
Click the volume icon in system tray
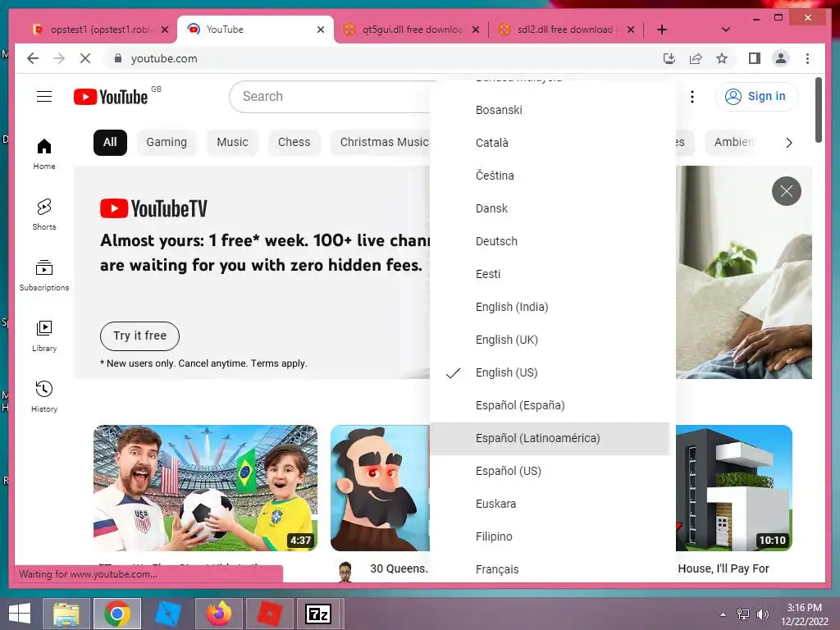coord(762,614)
